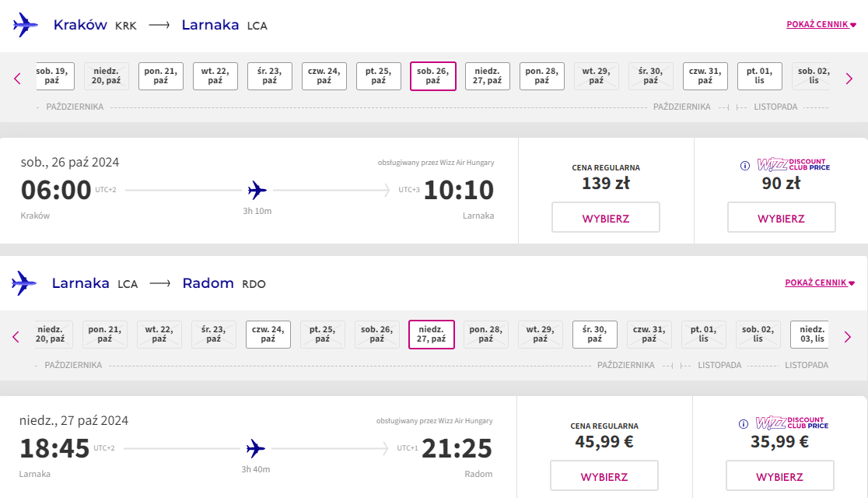Click the airplane icon beside Larnaka LCA route
868x498 pixels.
pos(24,283)
